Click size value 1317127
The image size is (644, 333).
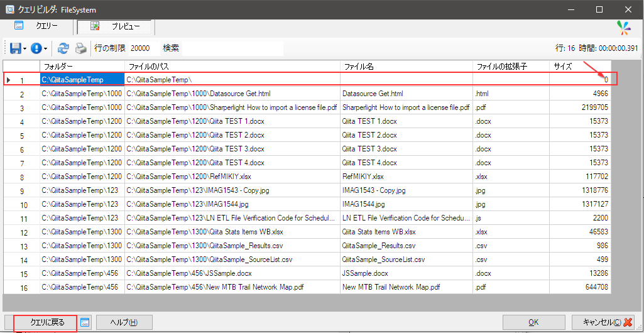594,205
